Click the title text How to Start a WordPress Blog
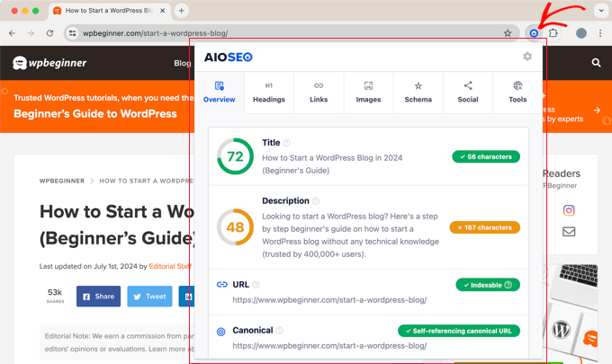Screen dimensions: 612x364 point(332,164)
